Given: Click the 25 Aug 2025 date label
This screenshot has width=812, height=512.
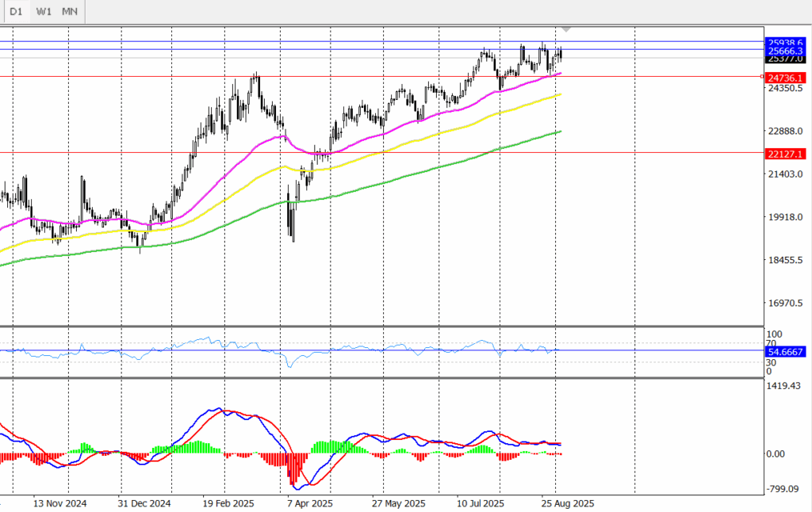Looking at the screenshot, I should (567, 503).
